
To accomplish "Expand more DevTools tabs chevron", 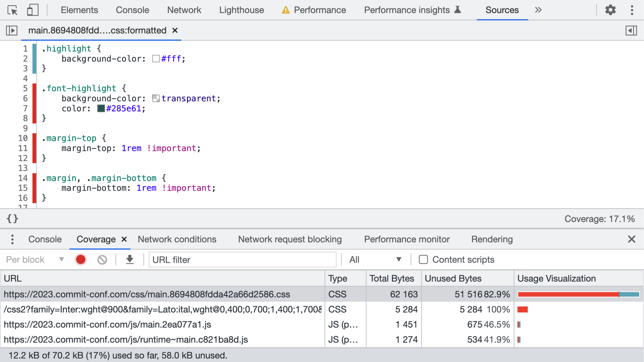I will pyautogui.click(x=538, y=10).
